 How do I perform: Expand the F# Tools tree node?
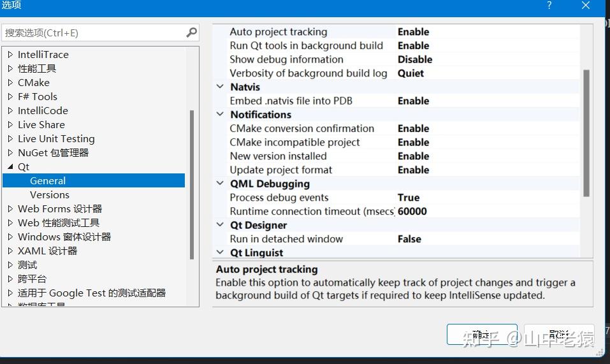pos(10,96)
